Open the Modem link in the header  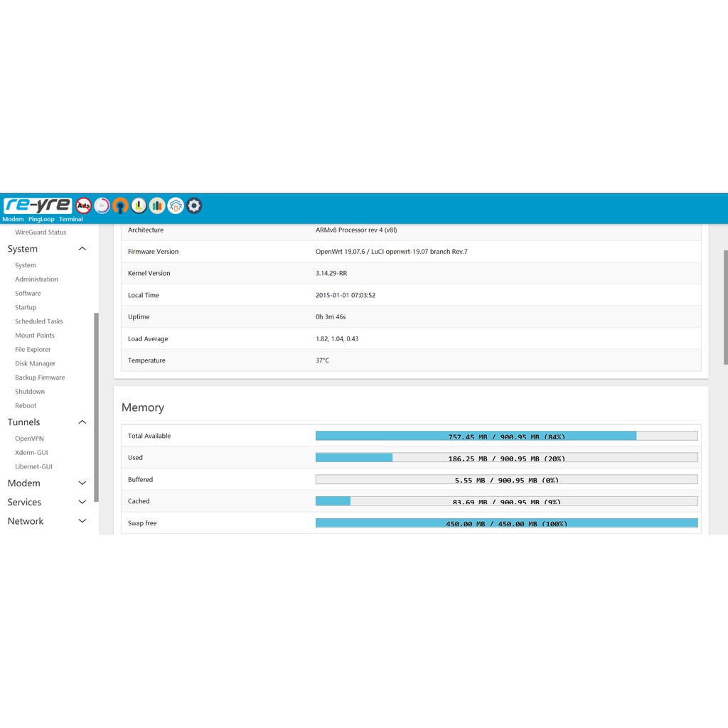coord(13,219)
